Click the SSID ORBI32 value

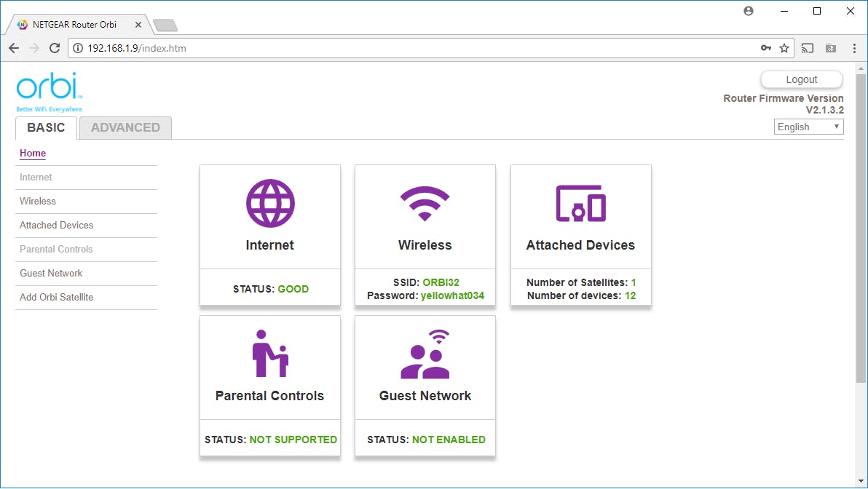(x=441, y=282)
